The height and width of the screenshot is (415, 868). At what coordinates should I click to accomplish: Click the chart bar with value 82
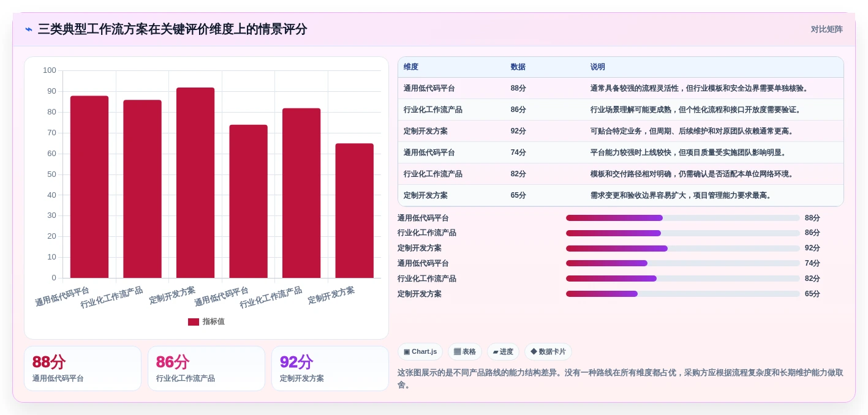[301, 193]
